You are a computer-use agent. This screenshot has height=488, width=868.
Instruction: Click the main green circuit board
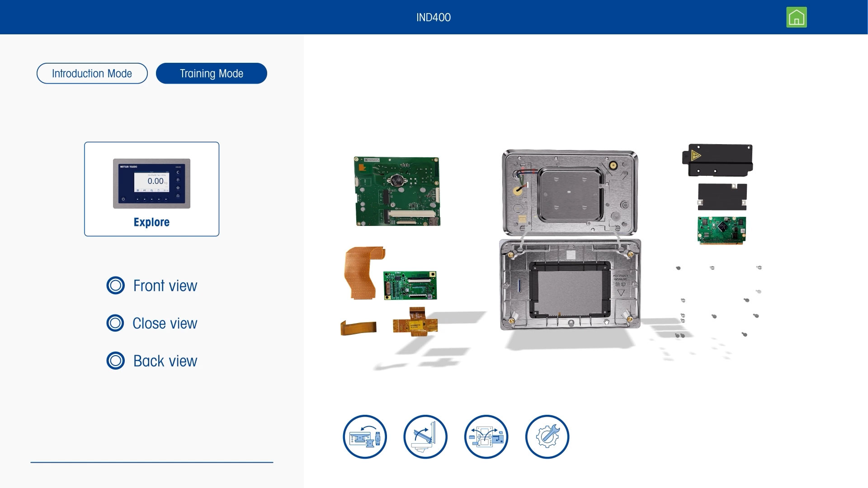coord(397,191)
